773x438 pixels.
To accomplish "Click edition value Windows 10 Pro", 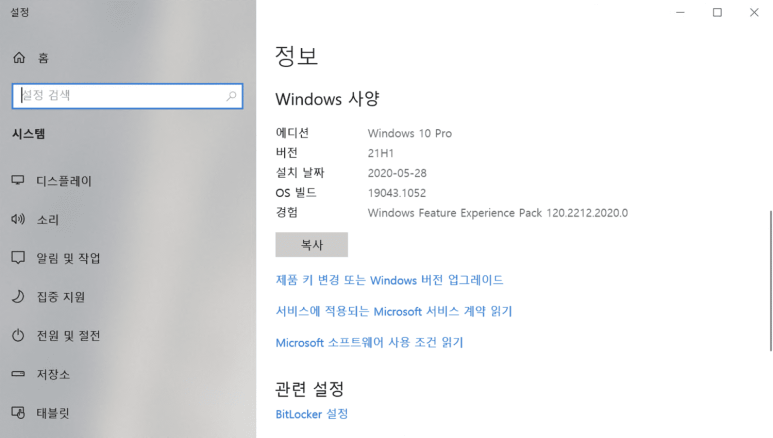I will pos(410,133).
